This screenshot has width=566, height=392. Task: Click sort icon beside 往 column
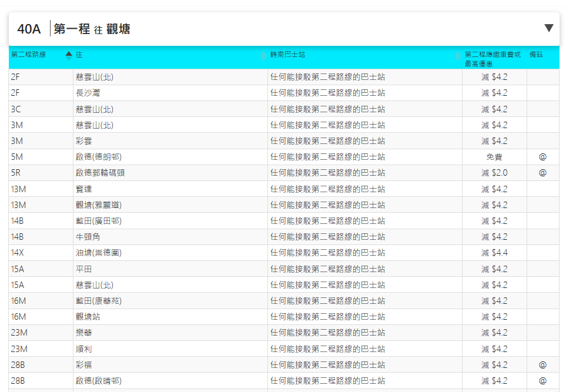(x=263, y=55)
